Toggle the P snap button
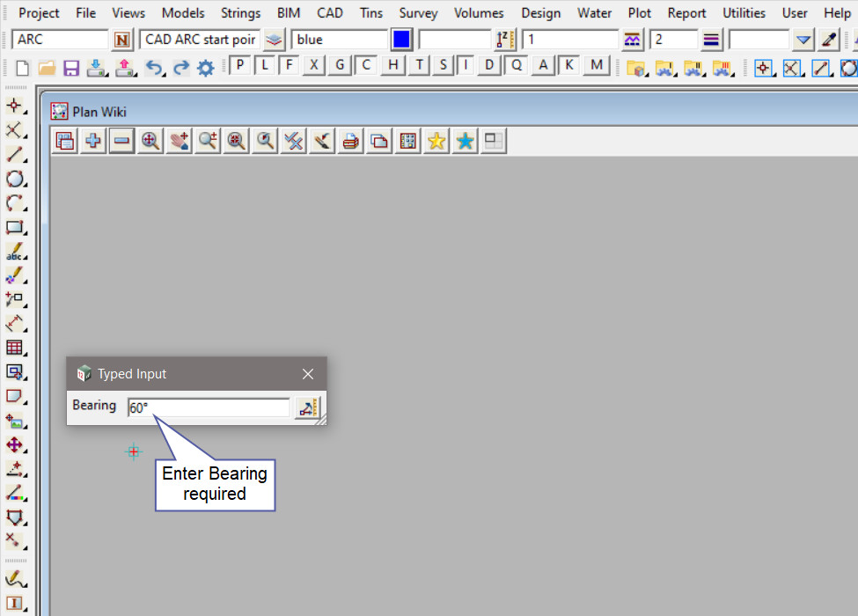 pos(238,66)
